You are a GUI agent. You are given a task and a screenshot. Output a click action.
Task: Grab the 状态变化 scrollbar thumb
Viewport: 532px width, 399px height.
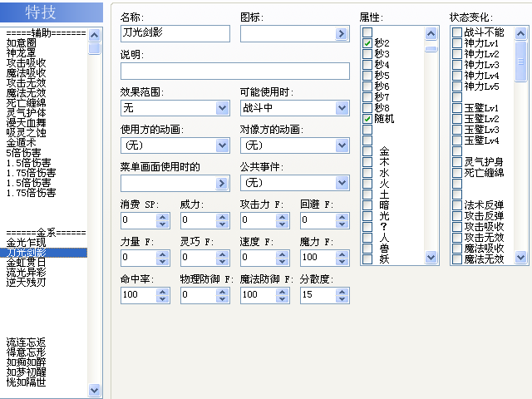[521, 62]
